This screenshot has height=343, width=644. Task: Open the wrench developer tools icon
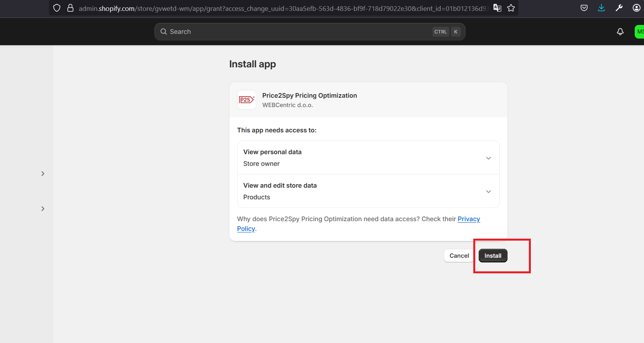tap(619, 8)
